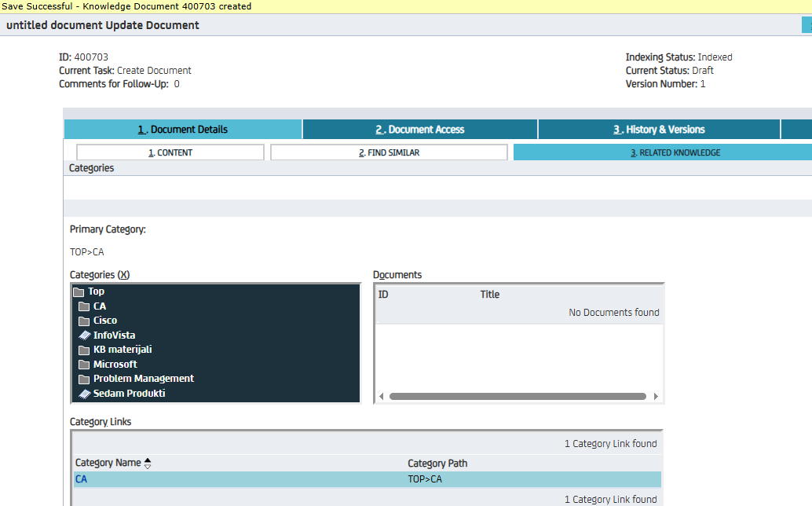This screenshot has width=812, height=506.
Task: Select the Microsoft category
Action: tap(115, 364)
